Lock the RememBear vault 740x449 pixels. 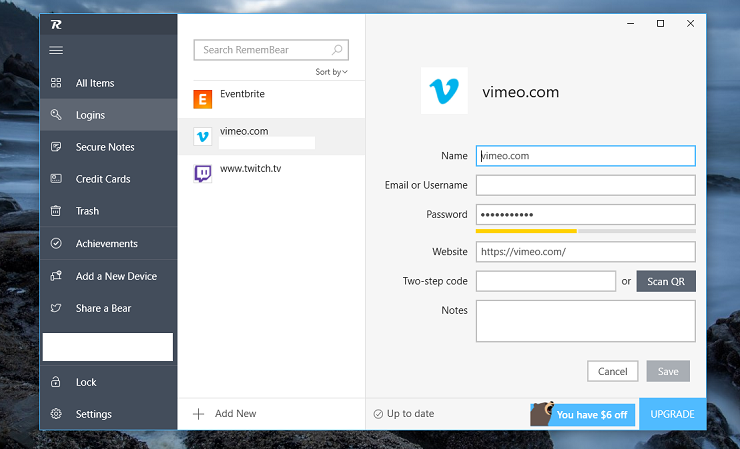109,382
